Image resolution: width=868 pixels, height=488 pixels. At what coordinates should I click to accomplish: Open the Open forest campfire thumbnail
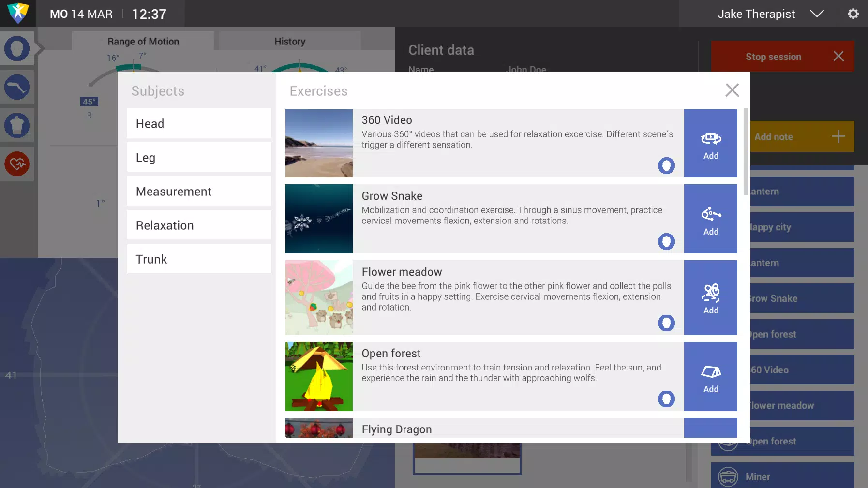pyautogui.click(x=319, y=377)
